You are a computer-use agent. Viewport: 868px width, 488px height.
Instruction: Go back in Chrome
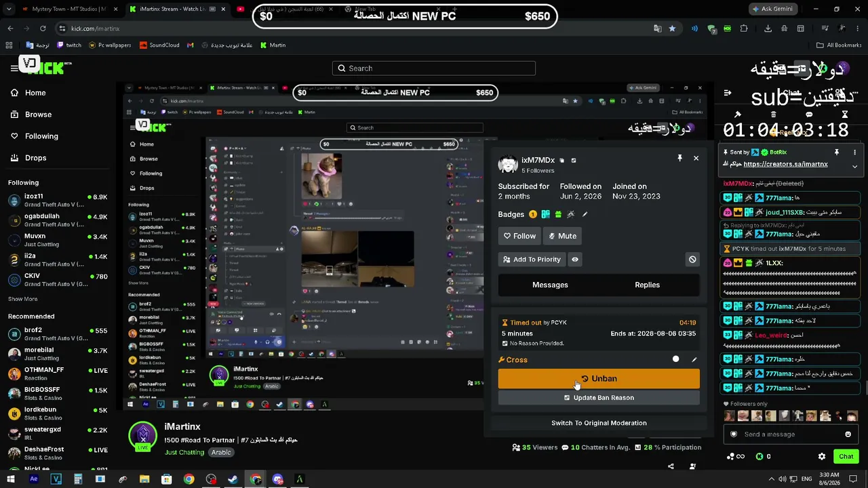[x=10, y=28]
